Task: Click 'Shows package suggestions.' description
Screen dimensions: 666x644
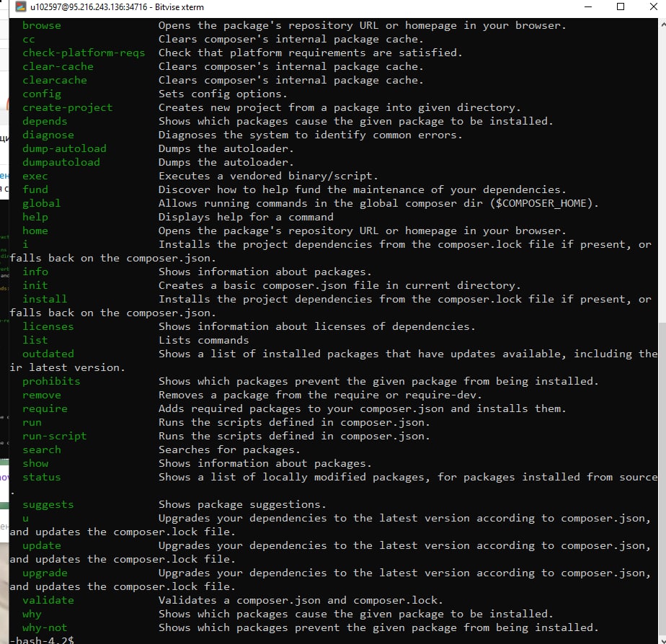Action: click(x=242, y=504)
